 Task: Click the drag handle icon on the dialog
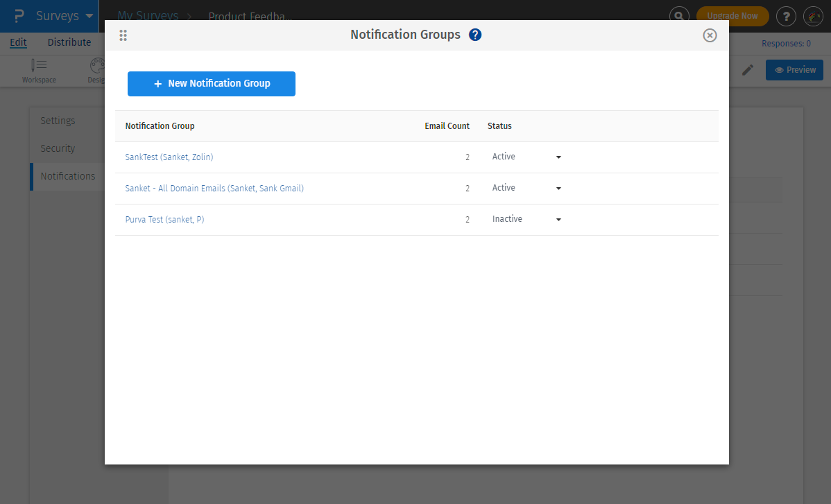pyautogui.click(x=123, y=35)
